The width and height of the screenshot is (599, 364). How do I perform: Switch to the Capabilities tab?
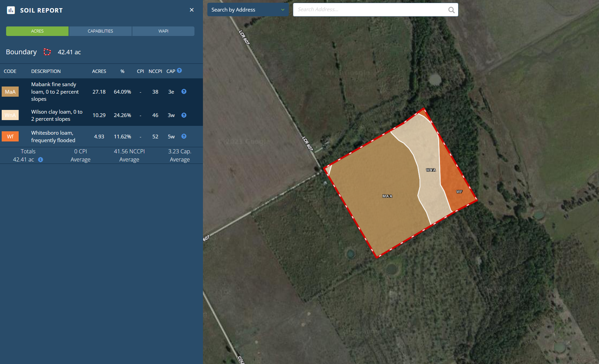[100, 31]
